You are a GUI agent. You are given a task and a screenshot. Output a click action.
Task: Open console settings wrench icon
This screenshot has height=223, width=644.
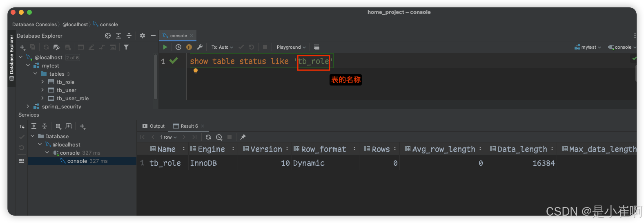pos(200,47)
